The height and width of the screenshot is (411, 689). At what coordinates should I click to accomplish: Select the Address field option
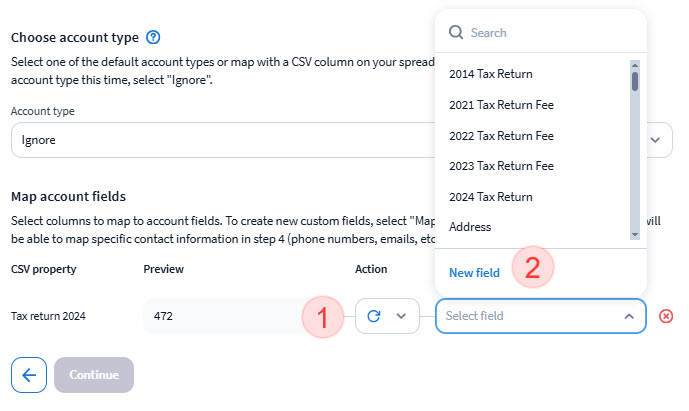coord(470,227)
